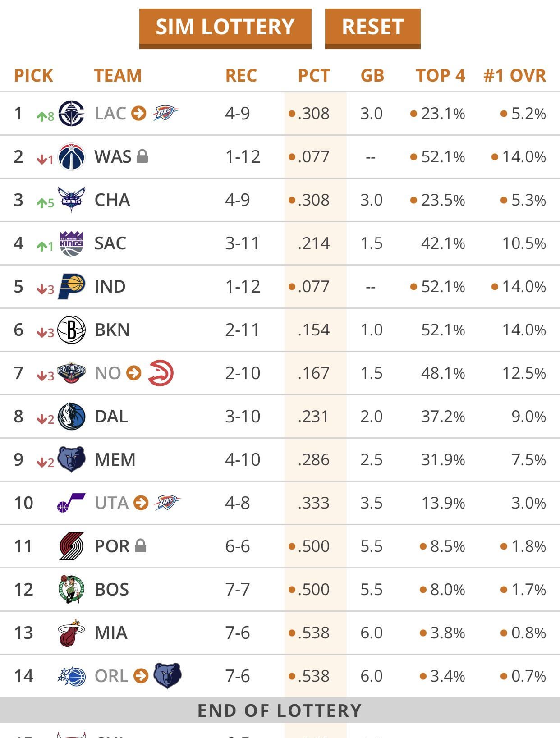Click the Sacramento Kings logo
The width and height of the screenshot is (560, 738).
(x=71, y=243)
